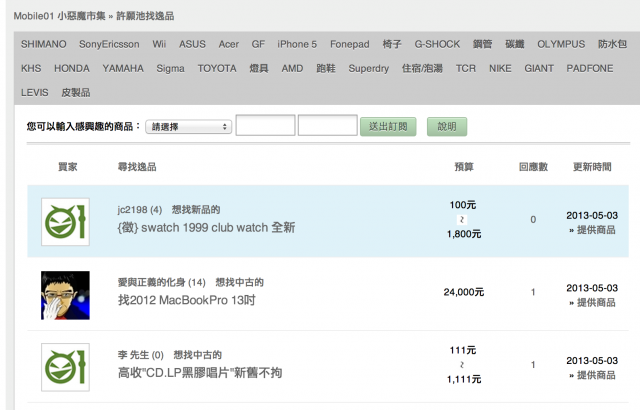
Task: Focus the second budget input box
Action: coord(328,125)
